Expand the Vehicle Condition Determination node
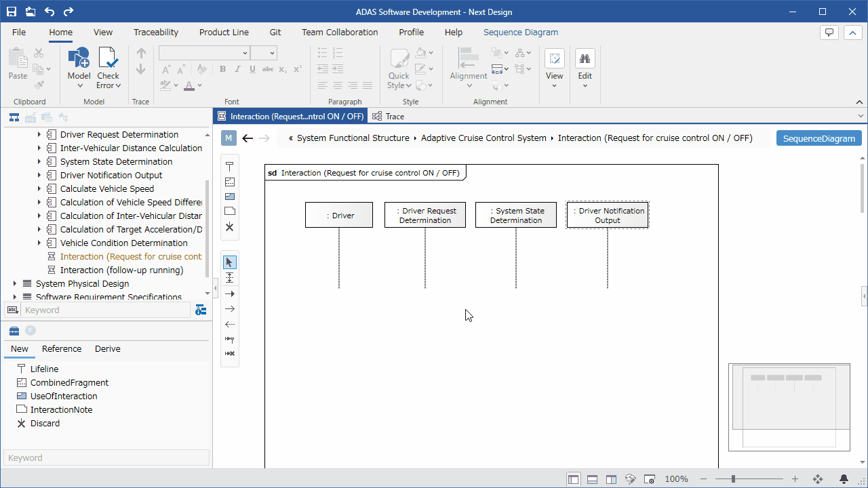The width and height of the screenshot is (868, 488). (39, 243)
